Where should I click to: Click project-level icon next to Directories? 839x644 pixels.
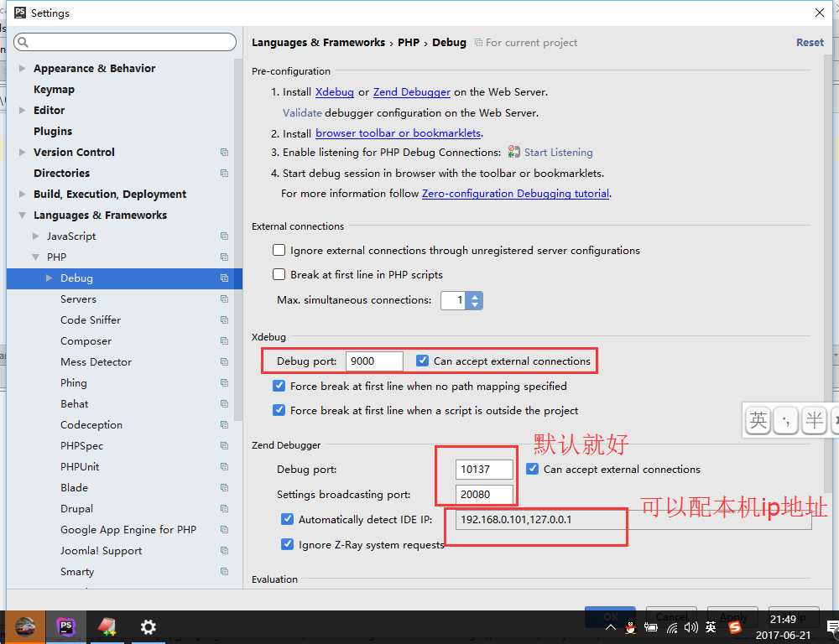click(x=224, y=174)
